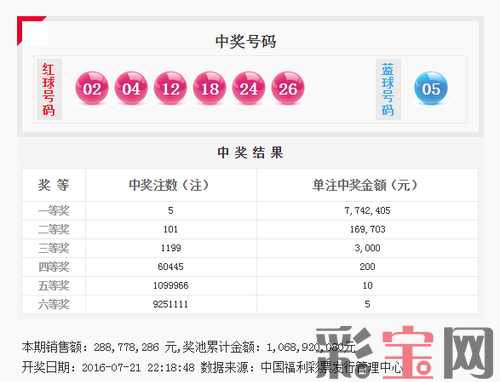This screenshot has height=382, width=500.
Task: Select the 一等奖 row label
Action: click(53, 211)
